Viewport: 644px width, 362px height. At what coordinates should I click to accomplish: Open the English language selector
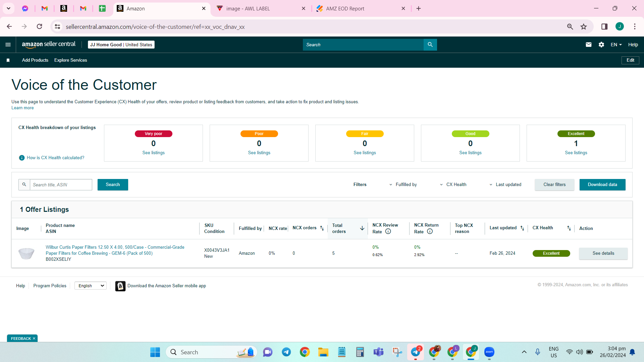pos(91,286)
